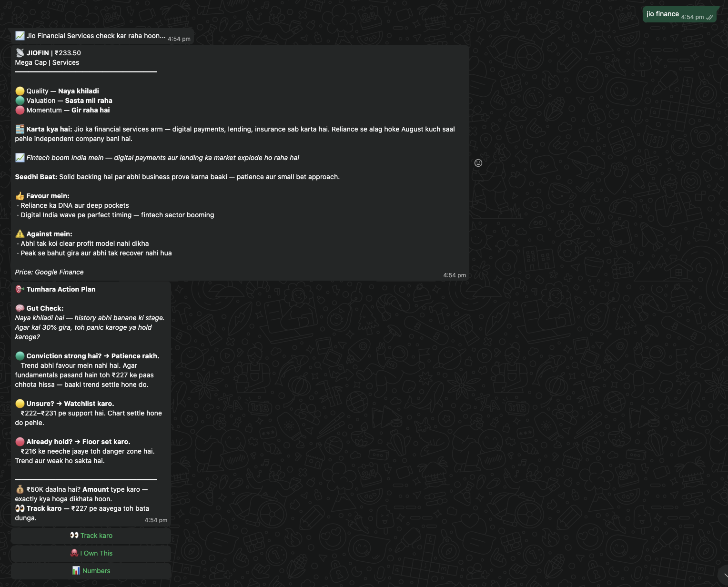Click the green circle emoji beside Valuation

pyautogui.click(x=20, y=101)
